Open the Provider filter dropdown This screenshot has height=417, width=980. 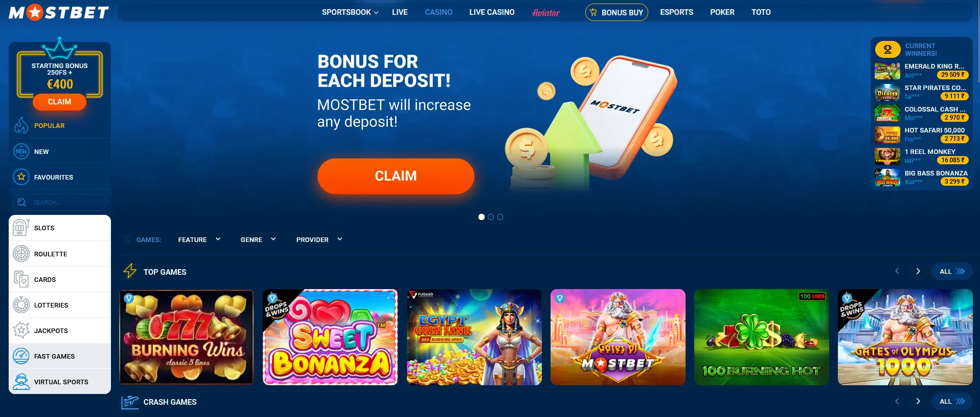point(319,239)
